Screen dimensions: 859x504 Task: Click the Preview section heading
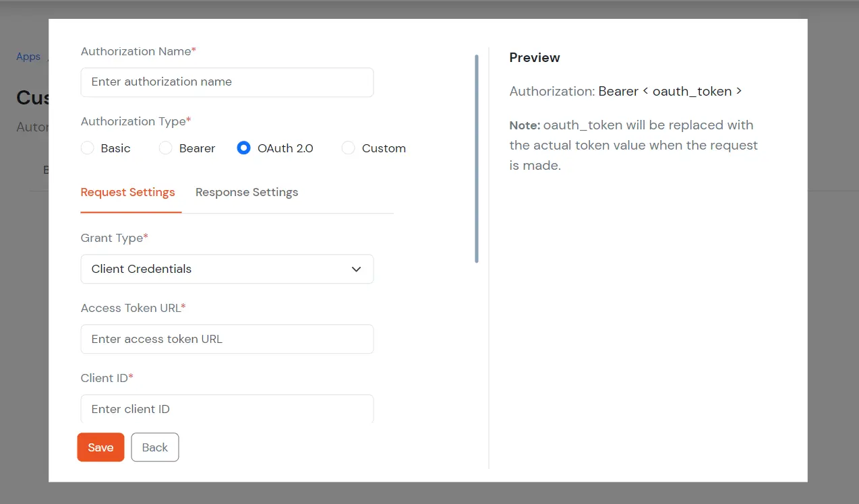pyautogui.click(x=534, y=58)
